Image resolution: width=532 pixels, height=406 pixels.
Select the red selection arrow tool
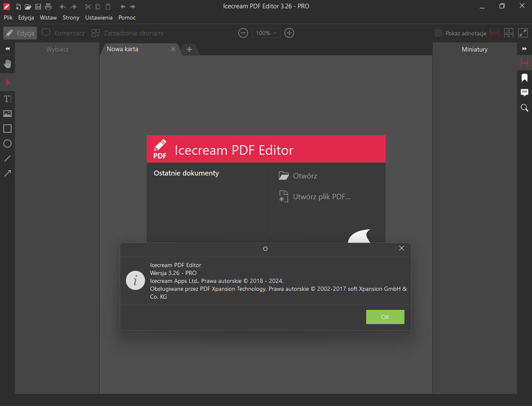point(8,82)
